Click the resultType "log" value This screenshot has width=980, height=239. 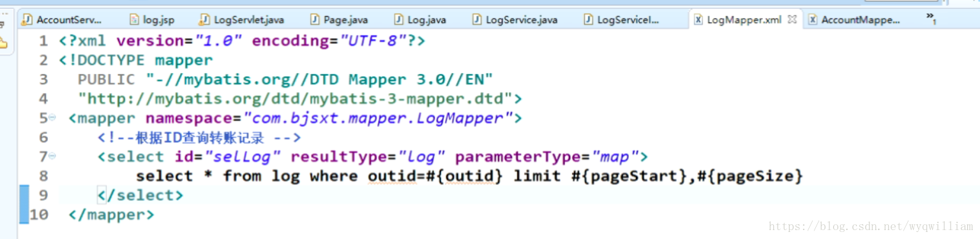(x=421, y=157)
